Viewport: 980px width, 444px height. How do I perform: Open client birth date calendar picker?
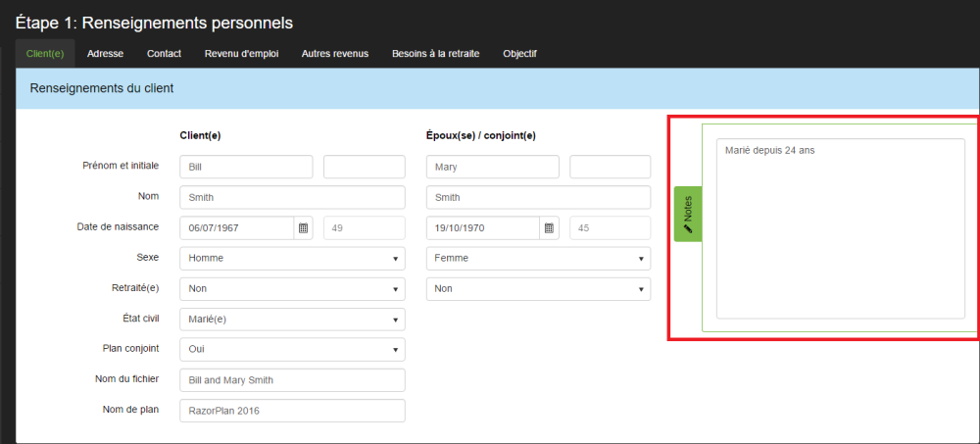pyautogui.click(x=304, y=228)
